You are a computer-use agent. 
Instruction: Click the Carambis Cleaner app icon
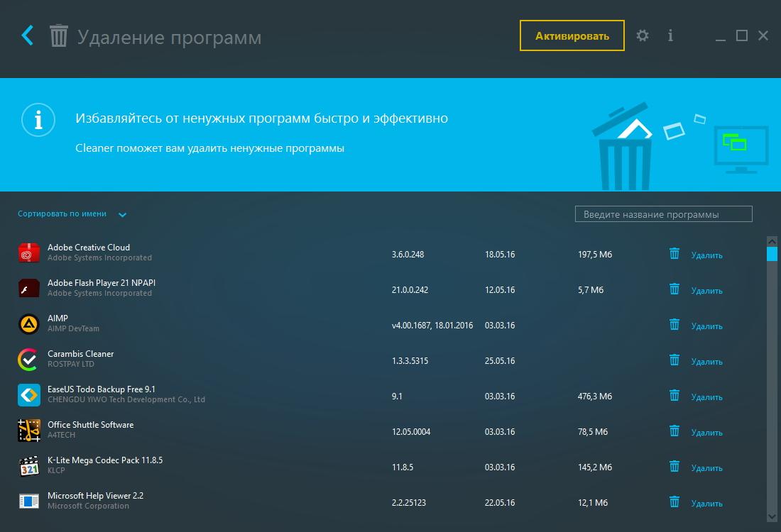coord(28,360)
